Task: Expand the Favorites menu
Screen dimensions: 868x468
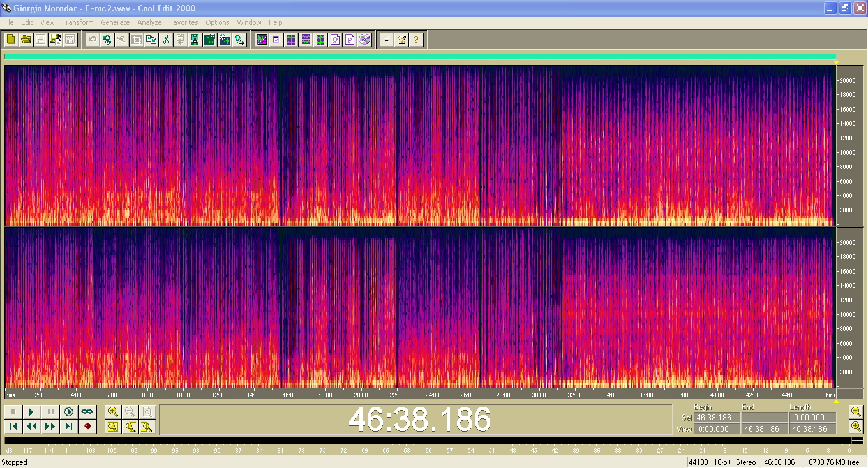Action: tap(183, 22)
